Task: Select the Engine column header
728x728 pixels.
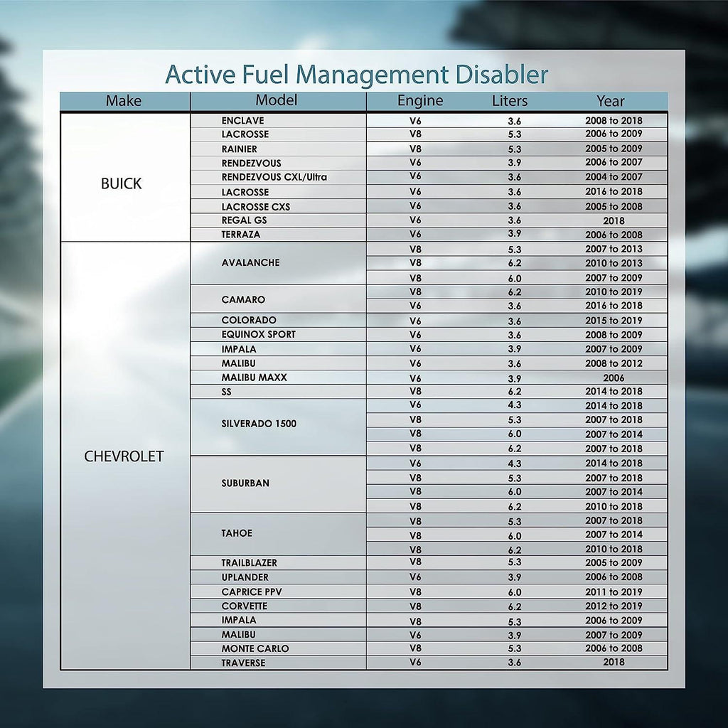Action: click(419, 101)
